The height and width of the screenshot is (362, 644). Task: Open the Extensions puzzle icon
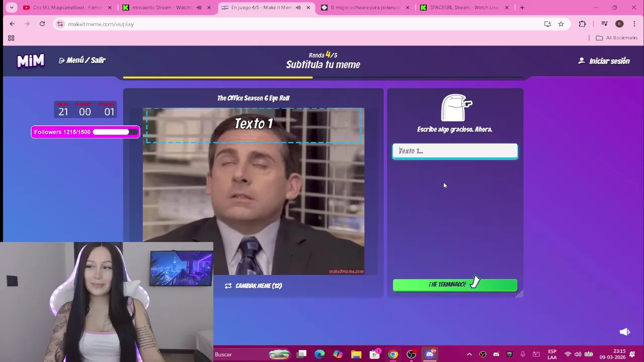point(582,24)
